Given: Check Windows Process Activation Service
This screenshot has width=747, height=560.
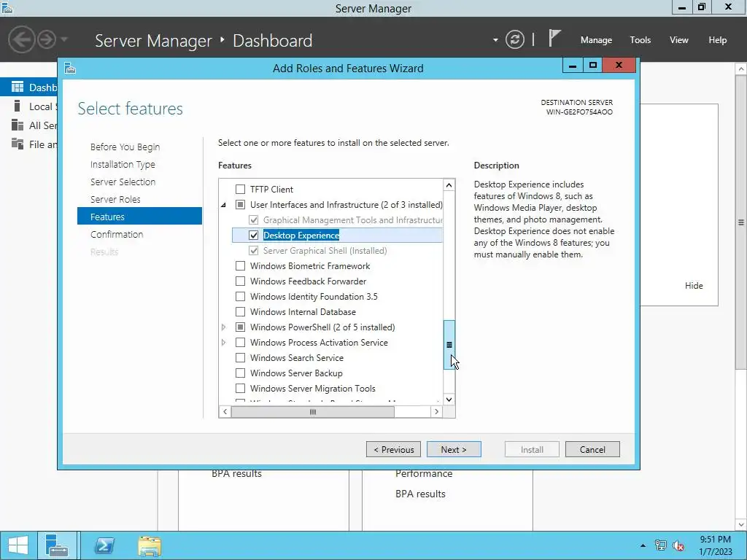Looking at the screenshot, I should [241, 343].
